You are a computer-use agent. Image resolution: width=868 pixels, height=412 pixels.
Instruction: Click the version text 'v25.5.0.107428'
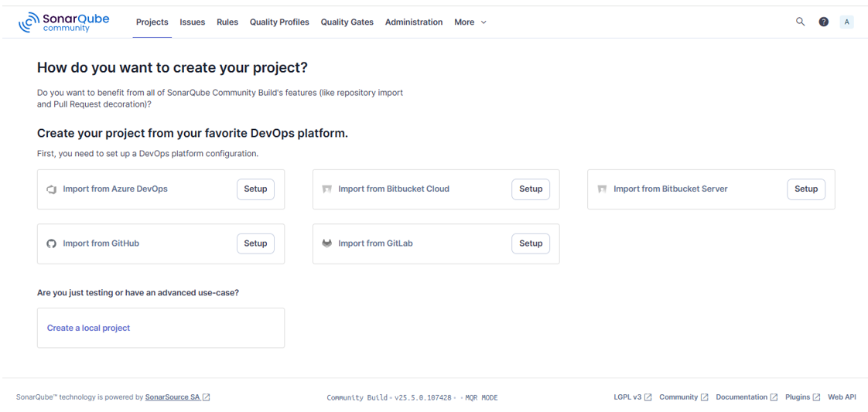pyautogui.click(x=423, y=397)
